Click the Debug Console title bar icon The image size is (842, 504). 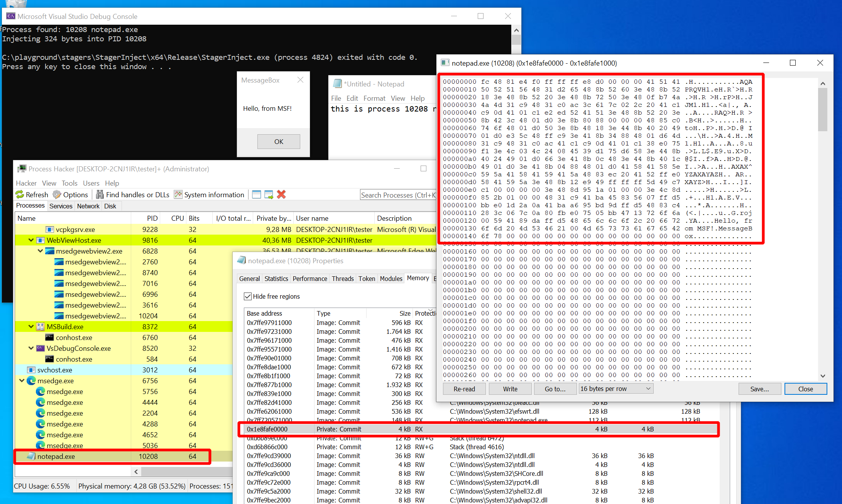(11, 16)
